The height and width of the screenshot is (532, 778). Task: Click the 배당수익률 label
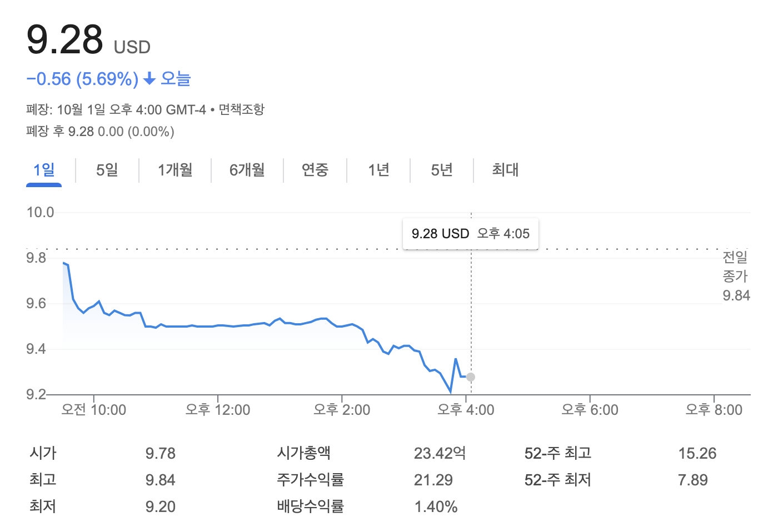(x=311, y=506)
